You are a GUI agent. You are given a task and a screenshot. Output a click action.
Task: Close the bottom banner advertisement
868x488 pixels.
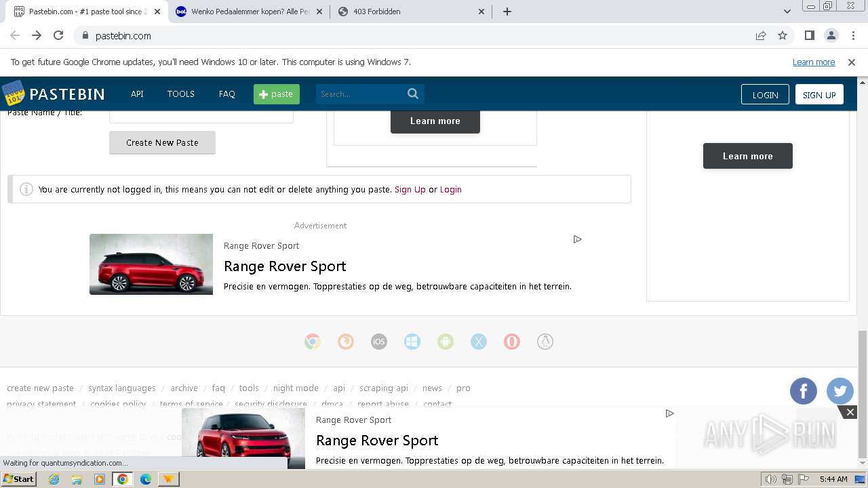pos(850,412)
